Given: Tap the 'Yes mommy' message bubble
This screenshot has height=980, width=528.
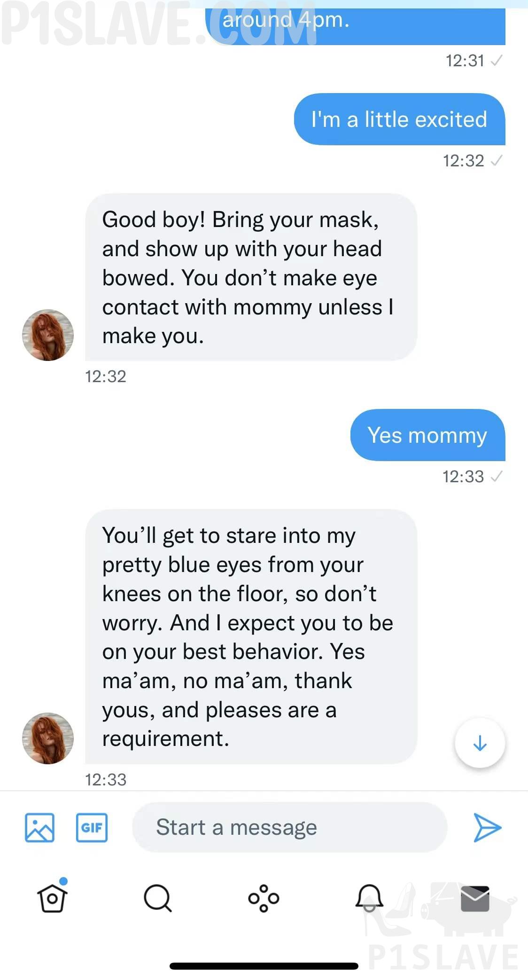Looking at the screenshot, I should tap(427, 435).
